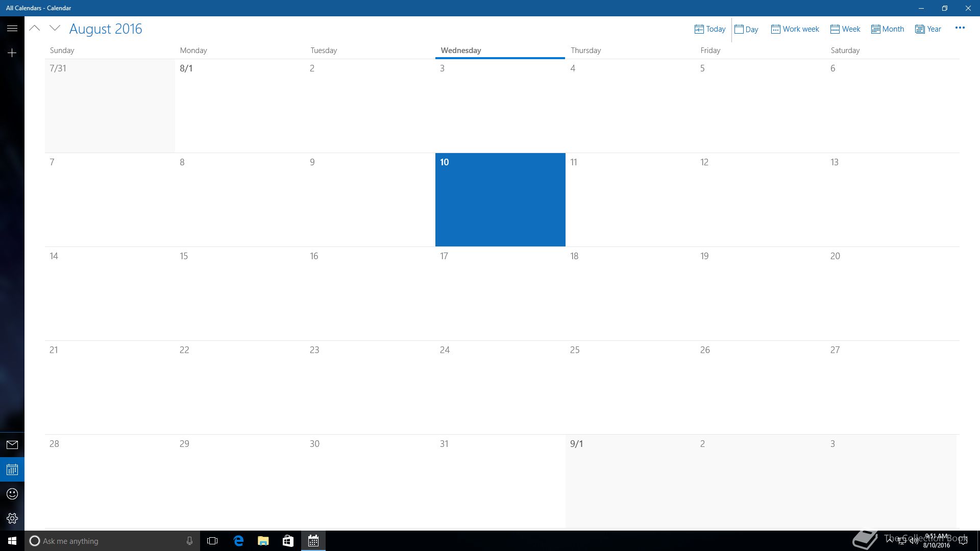980x551 pixels.
Task: Click Cortana Ask me anything search box
Action: [112, 541]
